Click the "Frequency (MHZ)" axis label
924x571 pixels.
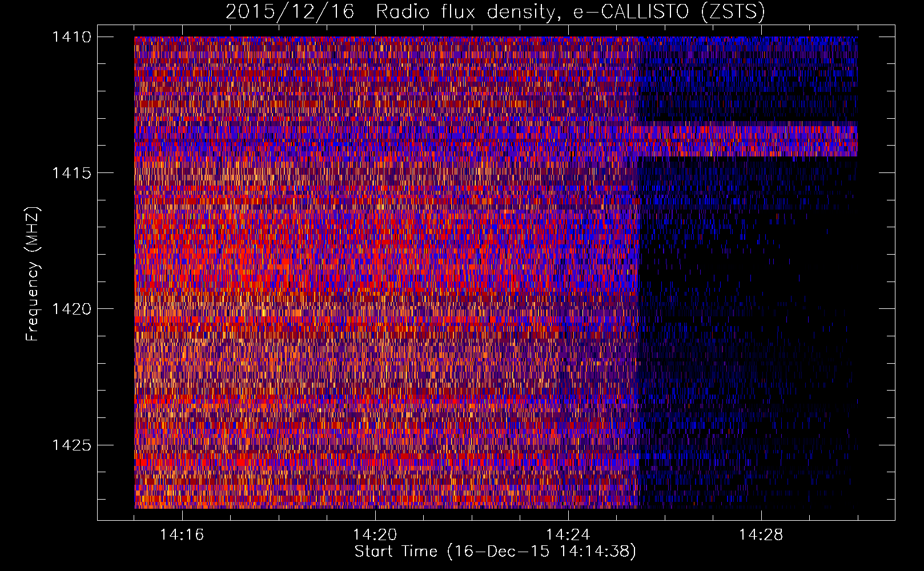[33, 274]
